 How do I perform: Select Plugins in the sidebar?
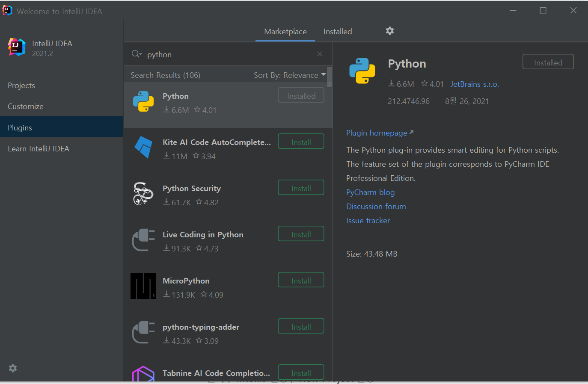(62, 127)
